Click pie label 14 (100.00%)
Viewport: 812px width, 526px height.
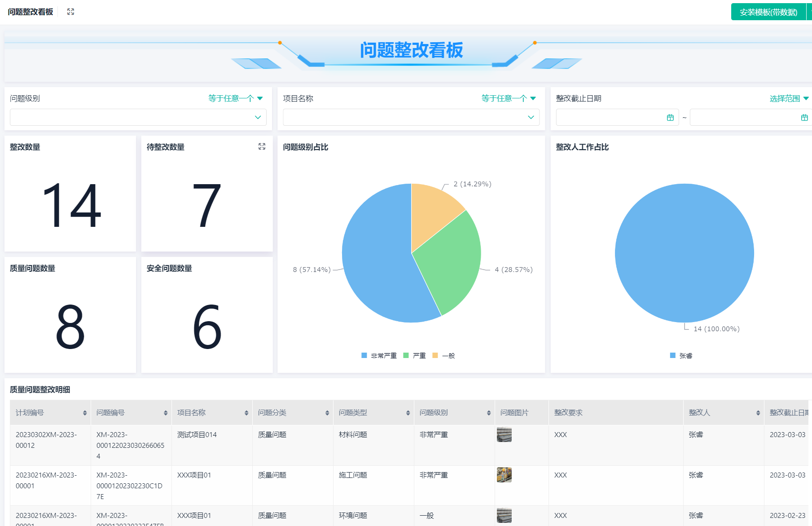716,329
